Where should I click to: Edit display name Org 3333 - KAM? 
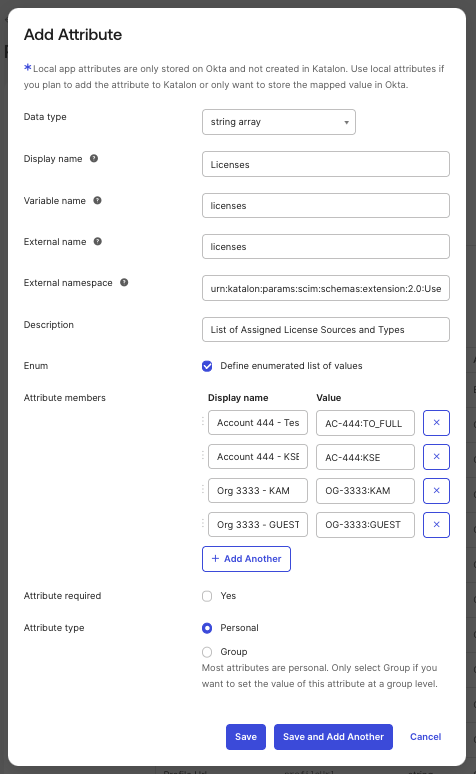(258, 491)
